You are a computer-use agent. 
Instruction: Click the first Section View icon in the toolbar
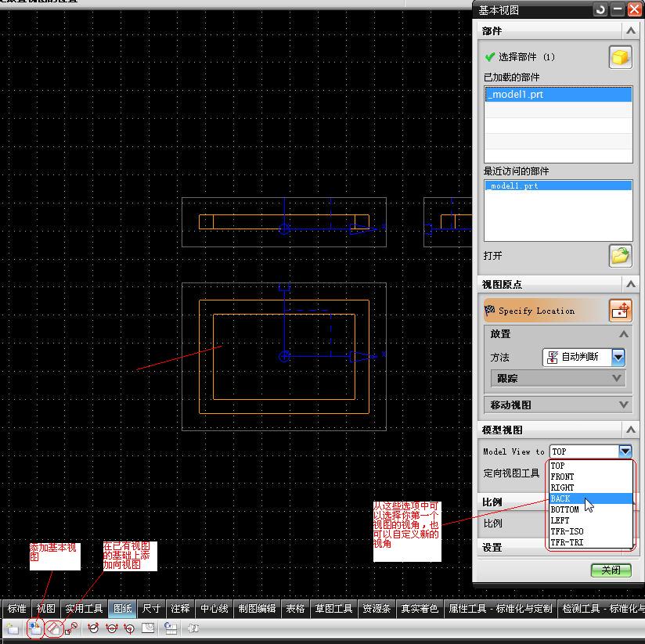click(x=93, y=628)
